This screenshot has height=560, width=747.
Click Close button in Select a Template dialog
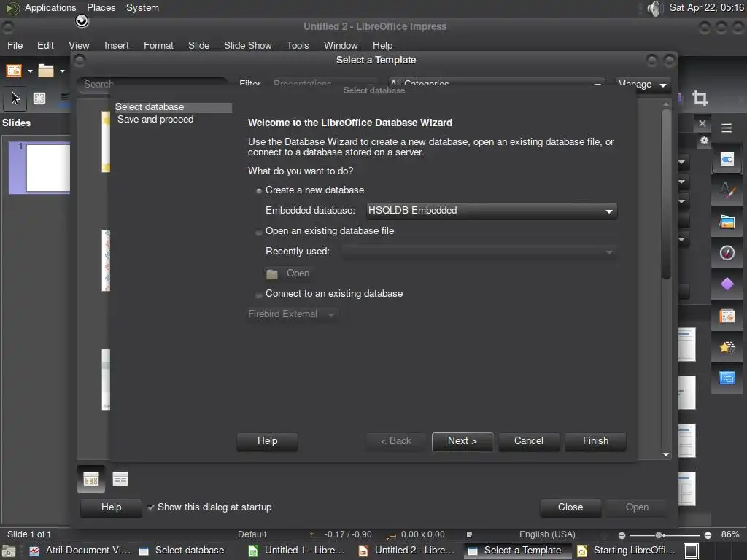pos(570,507)
